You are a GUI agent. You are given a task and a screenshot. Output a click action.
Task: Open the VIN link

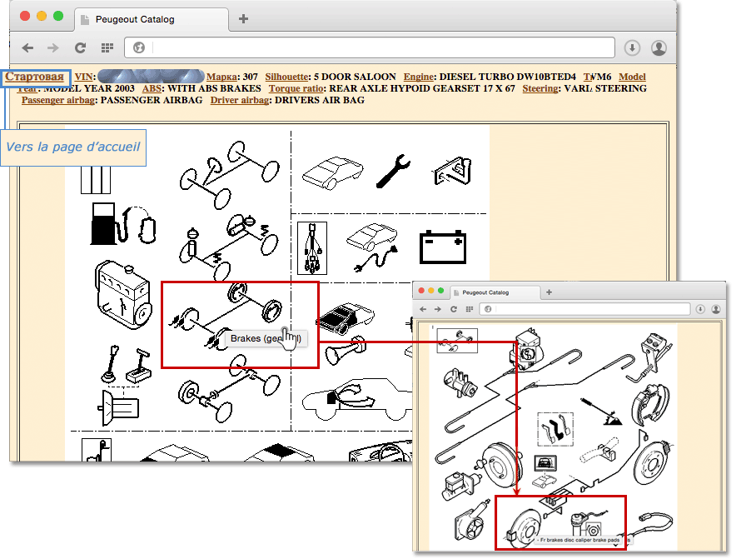(x=83, y=77)
